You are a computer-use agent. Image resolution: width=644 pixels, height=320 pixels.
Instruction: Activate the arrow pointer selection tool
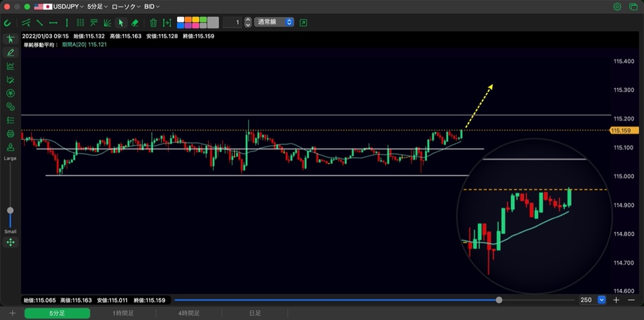121,23
